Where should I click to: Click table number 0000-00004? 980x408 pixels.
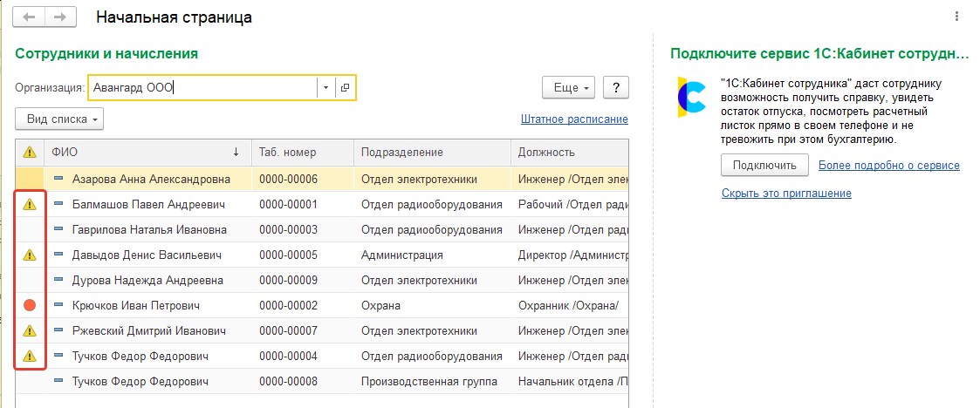pyautogui.click(x=288, y=357)
